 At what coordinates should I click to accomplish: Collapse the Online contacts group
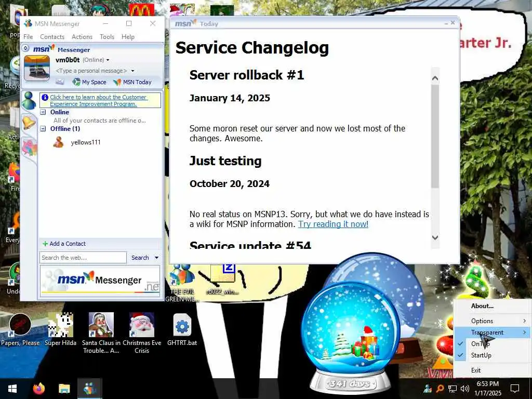43,112
